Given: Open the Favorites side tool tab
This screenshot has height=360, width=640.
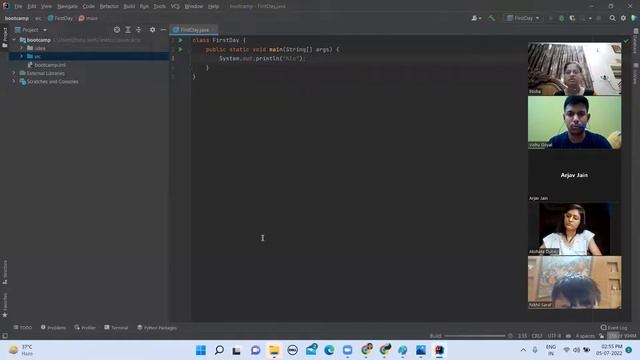Looking at the screenshot, I should point(5,305).
